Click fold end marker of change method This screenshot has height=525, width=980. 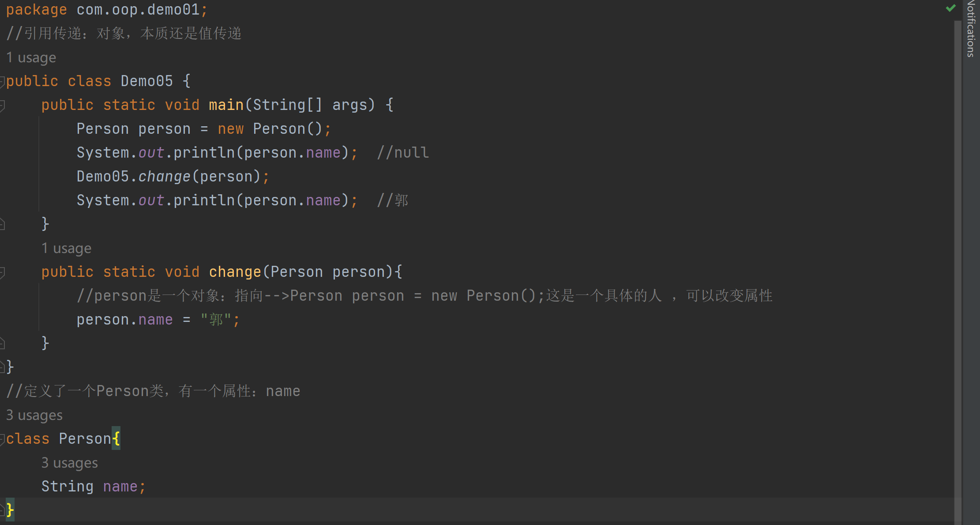(2, 343)
